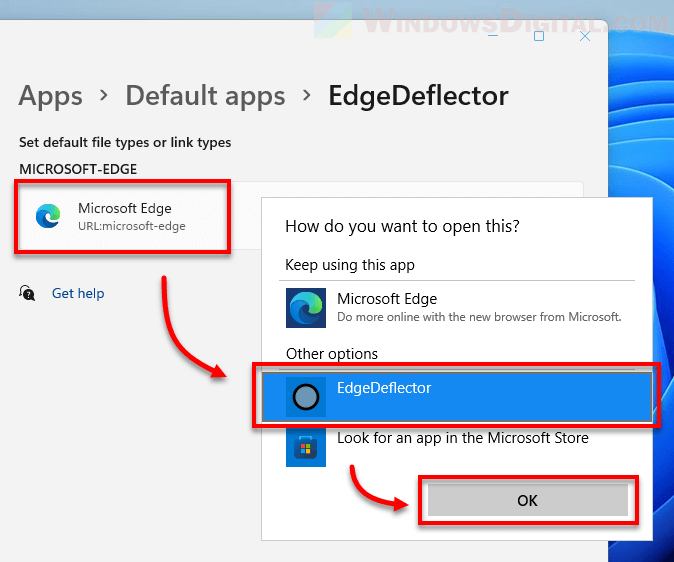The height and width of the screenshot is (562, 674).
Task: Go back to Apps in the breadcrumb
Action: (x=50, y=95)
